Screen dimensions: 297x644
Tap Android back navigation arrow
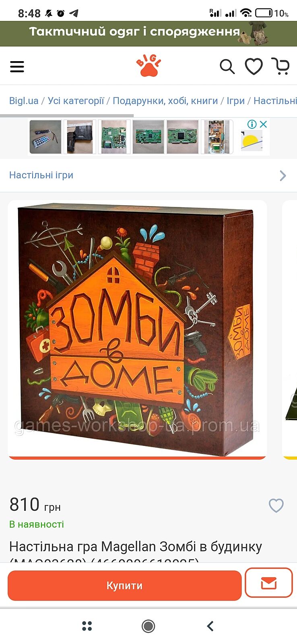click(210, 626)
